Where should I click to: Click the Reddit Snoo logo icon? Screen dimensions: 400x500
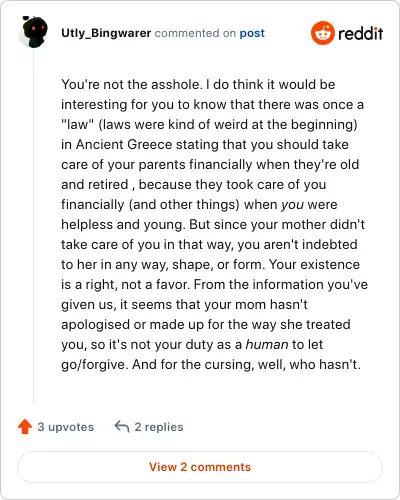pyautogui.click(x=322, y=33)
